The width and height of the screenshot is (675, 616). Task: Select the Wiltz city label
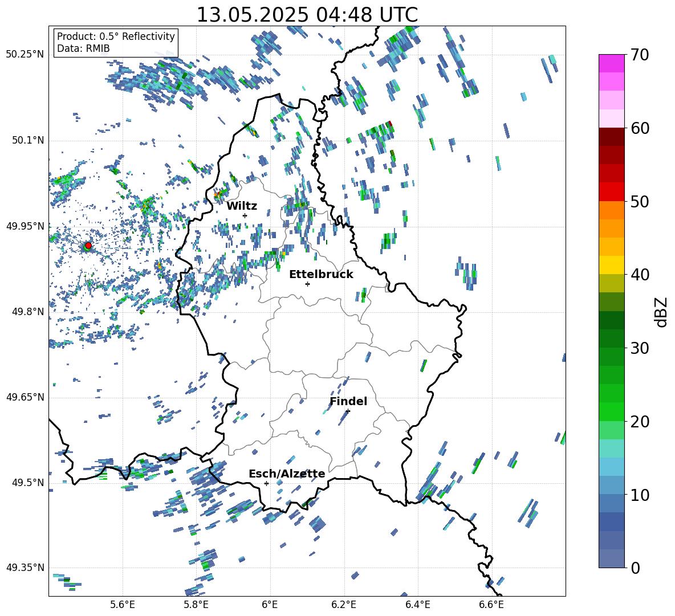[x=242, y=206]
